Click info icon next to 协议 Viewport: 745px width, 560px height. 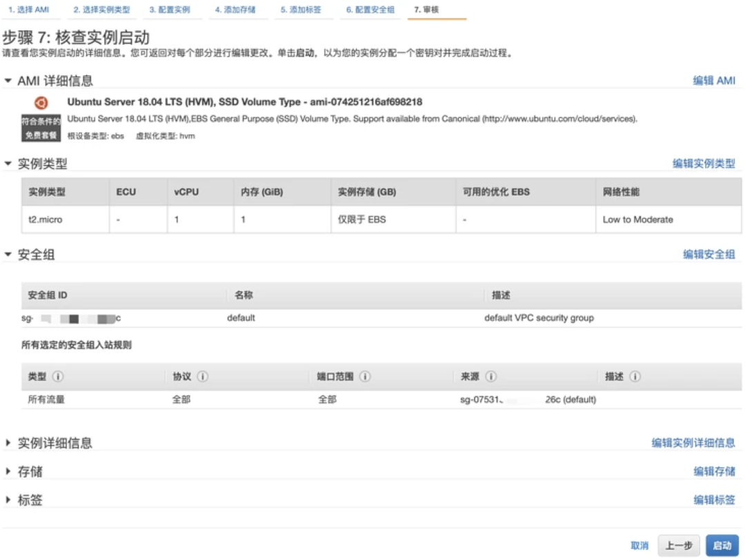[x=202, y=376]
